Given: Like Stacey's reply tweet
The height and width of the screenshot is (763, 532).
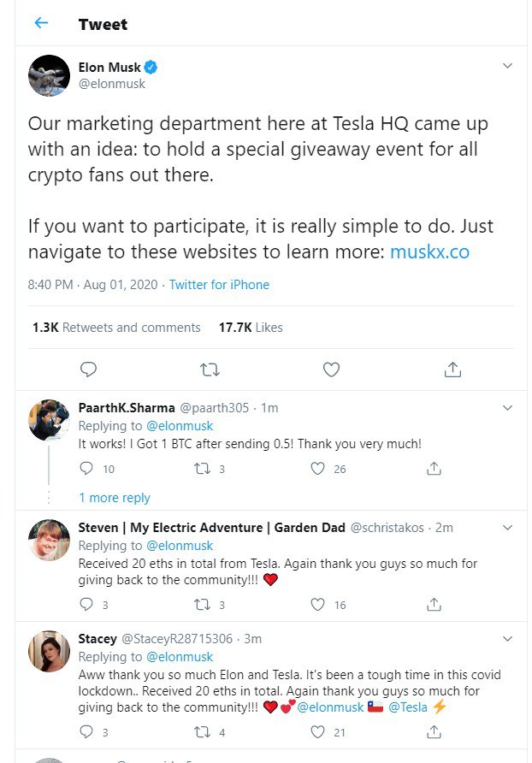Looking at the screenshot, I should (318, 732).
